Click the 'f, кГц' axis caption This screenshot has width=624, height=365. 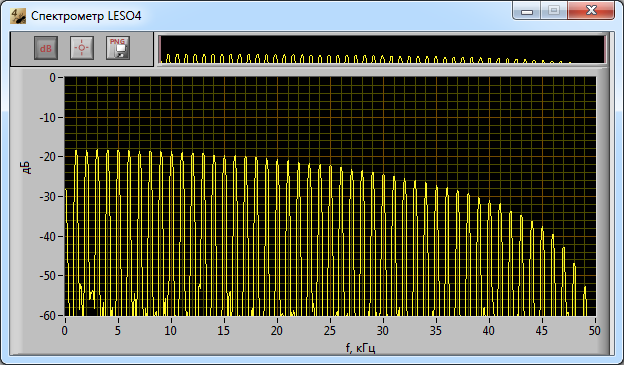(360, 348)
